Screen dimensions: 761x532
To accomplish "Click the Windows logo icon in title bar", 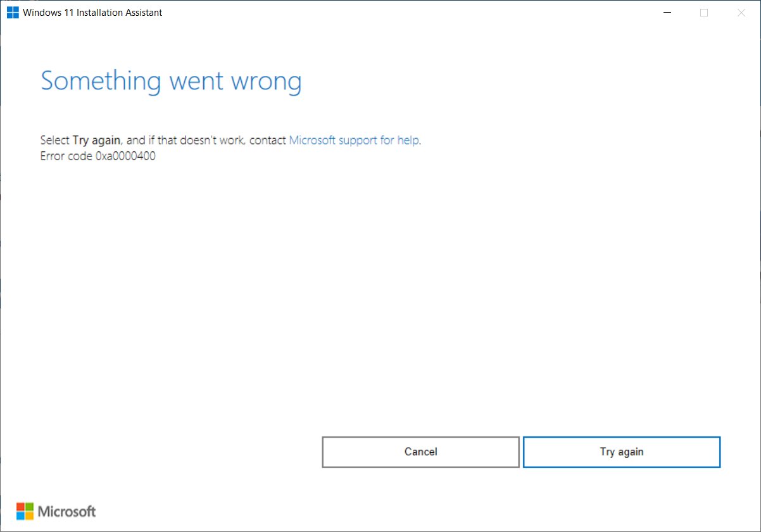I will point(13,13).
